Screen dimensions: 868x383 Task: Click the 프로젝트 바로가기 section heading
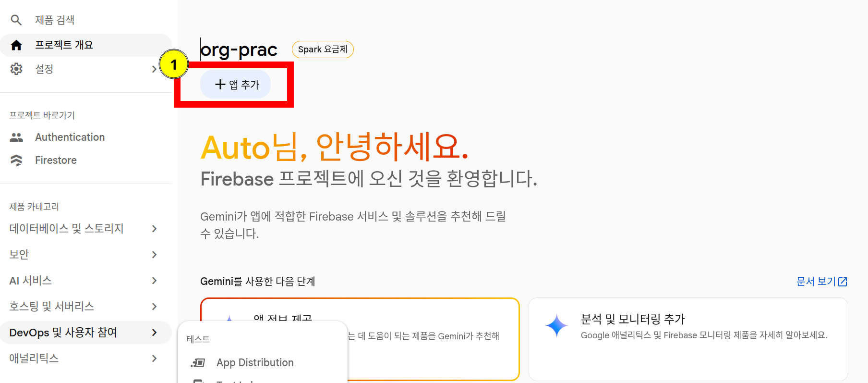(42, 115)
